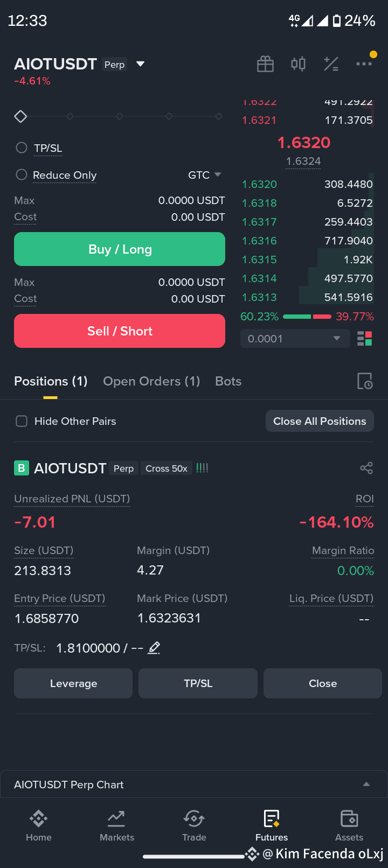This screenshot has height=868, width=388.
Task: Switch to the Bots tab
Action: click(228, 381)
